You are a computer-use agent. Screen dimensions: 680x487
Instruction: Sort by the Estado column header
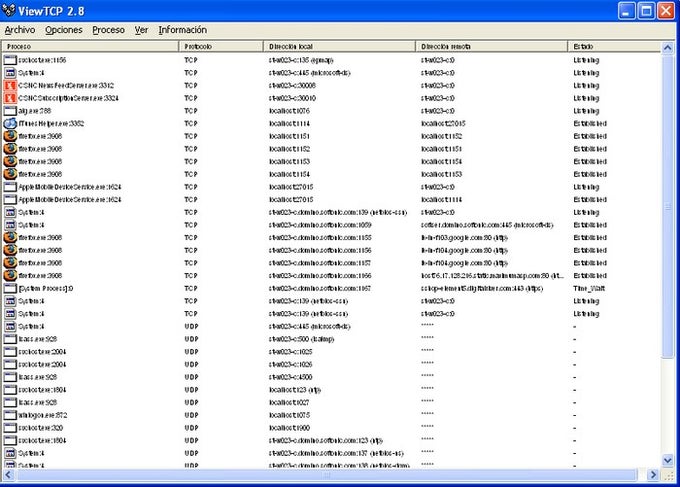615,46
